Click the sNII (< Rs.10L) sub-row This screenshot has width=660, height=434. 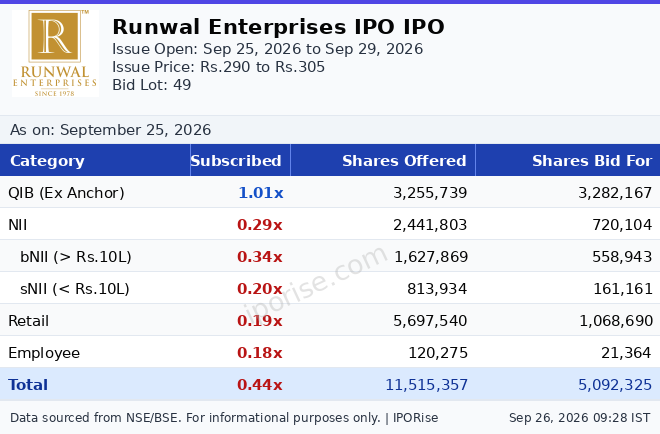(x=330, y=288)
